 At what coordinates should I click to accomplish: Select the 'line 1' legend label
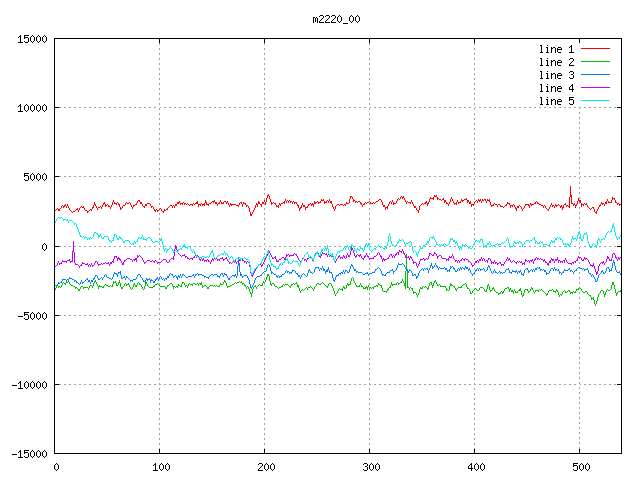pos(556,49)
